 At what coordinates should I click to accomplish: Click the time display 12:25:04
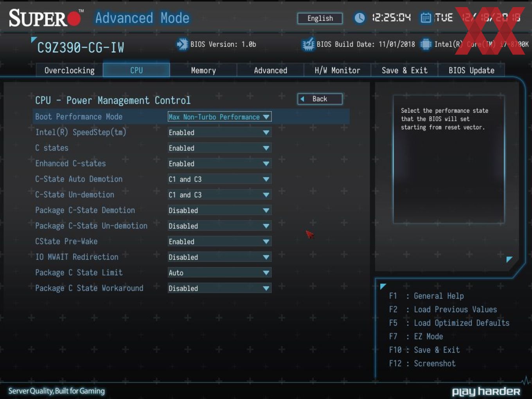coord(391,18)
